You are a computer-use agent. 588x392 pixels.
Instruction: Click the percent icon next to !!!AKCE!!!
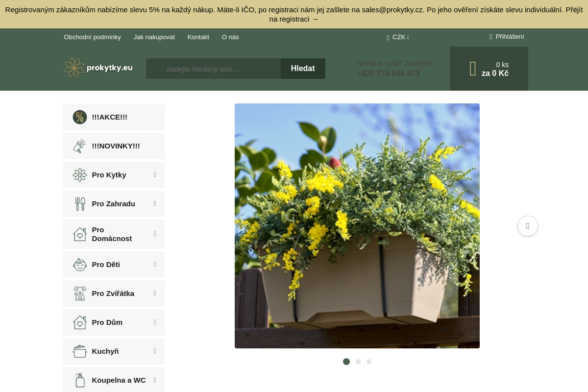(x=80, y=117)
